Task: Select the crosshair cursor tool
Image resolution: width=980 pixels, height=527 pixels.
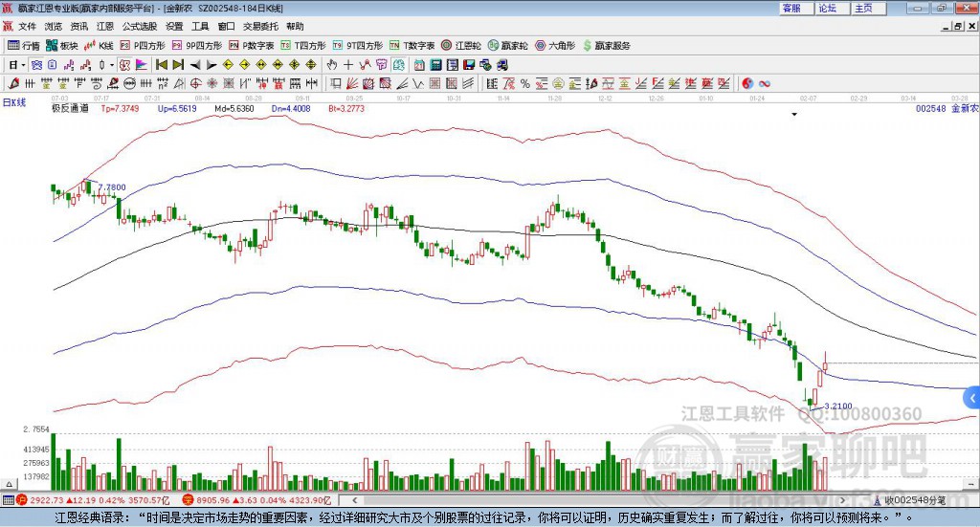Action: click(x=348, y=65)
